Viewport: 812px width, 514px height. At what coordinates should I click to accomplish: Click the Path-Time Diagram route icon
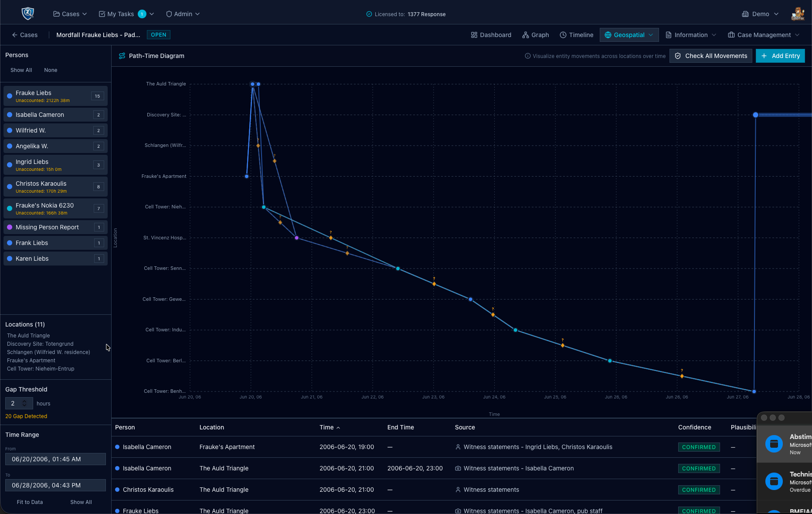(122, 56)
